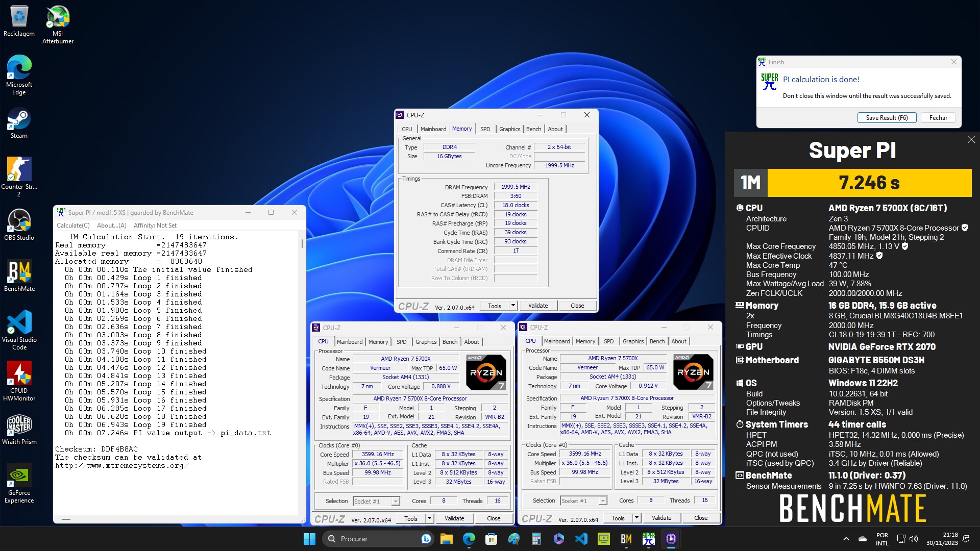Click Core Voltage 0.912 V in right CPU-Z
Screen dimensions: 980x551
[648, 386]
